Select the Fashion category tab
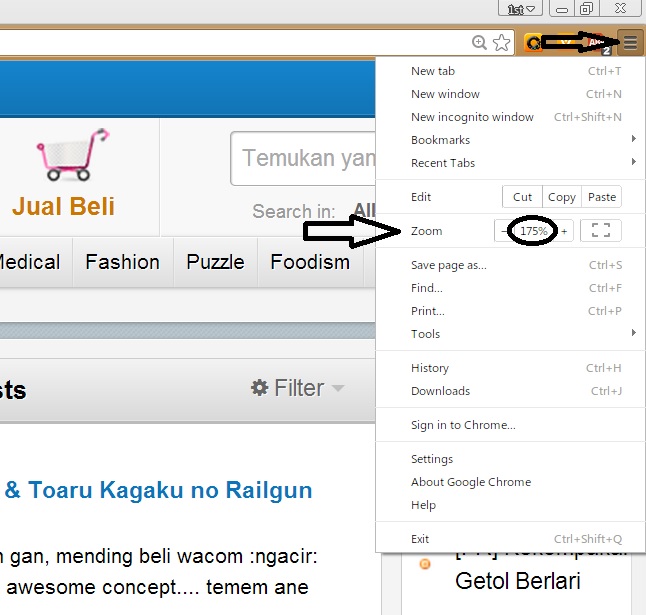 [x=123, y=262]
